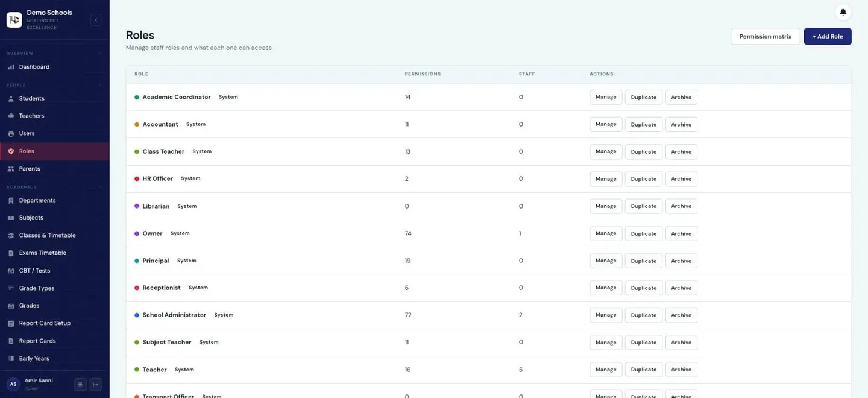Viewport: 868px width, 398px height.
Task: Collapse the Academics sidebar section
Action: click(x=100, y=187)
